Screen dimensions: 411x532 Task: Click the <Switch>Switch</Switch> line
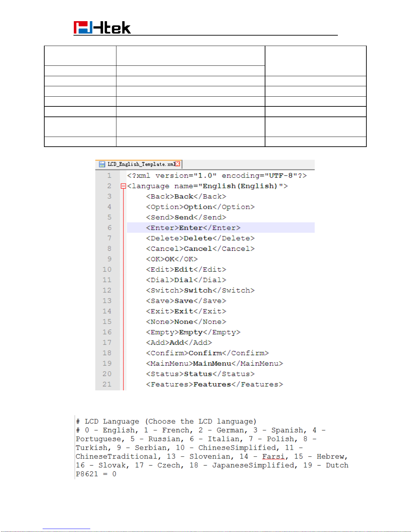coord(200,290)
